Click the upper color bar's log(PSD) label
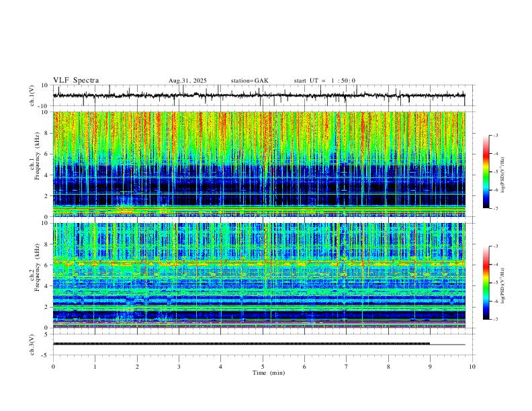 pos(503,175)
